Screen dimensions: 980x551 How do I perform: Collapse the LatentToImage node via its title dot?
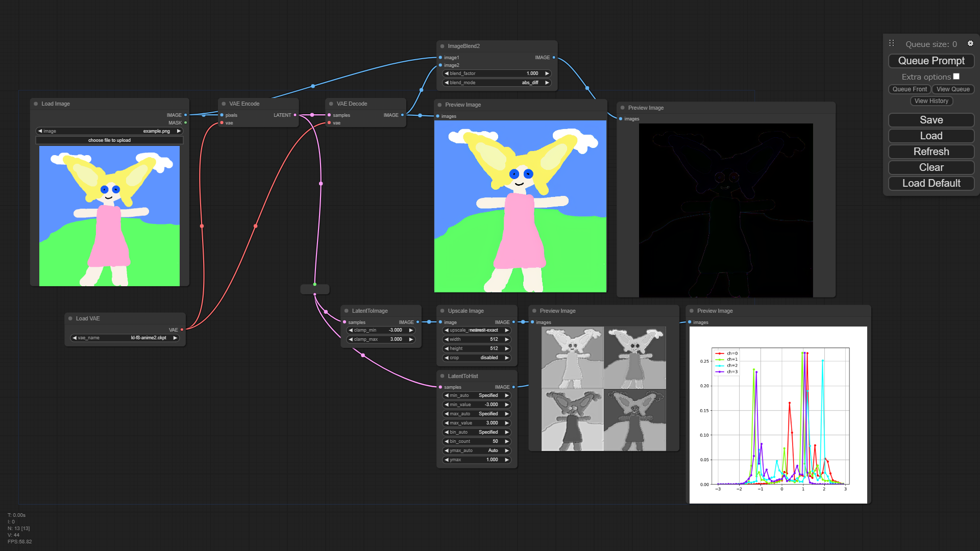coord(347,311)
